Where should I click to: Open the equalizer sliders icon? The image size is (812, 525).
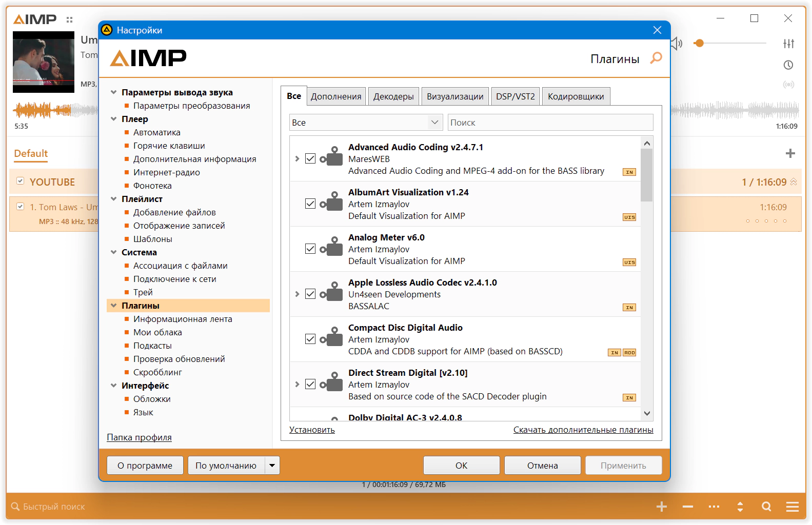[x=788, y=44]
